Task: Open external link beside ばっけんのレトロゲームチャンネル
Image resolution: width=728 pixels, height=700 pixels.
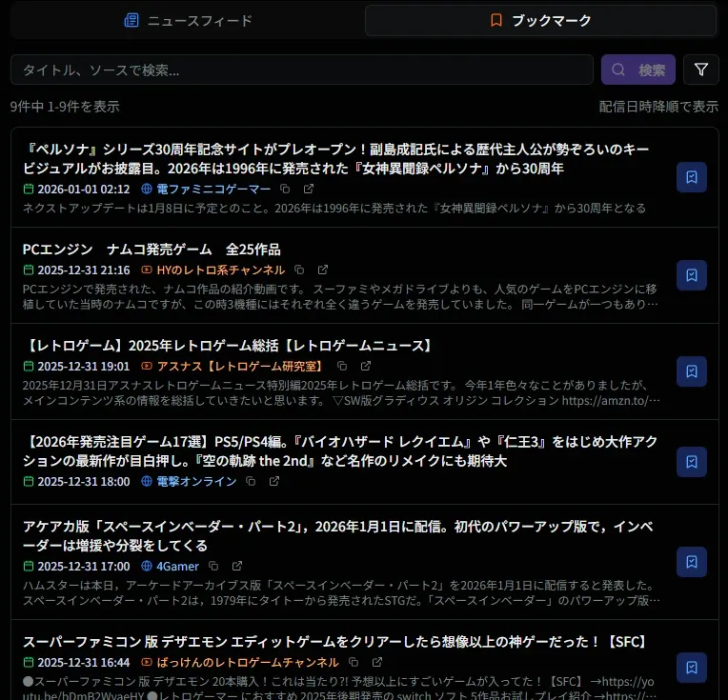Action: (377, 662)
